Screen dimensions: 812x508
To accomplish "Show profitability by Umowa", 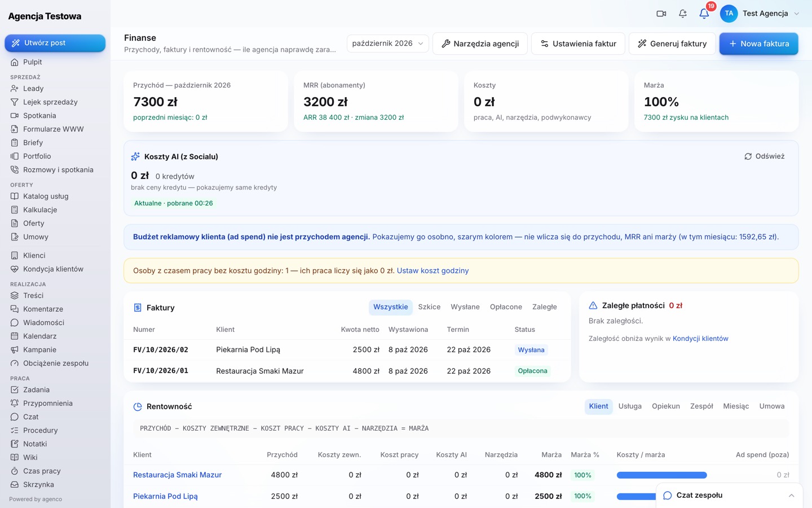I will pos(772,406).
